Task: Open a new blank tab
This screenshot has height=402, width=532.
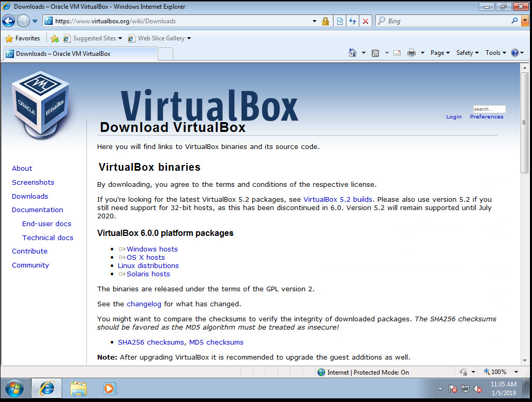Action: pyautogui.click(x=165, y=54)
